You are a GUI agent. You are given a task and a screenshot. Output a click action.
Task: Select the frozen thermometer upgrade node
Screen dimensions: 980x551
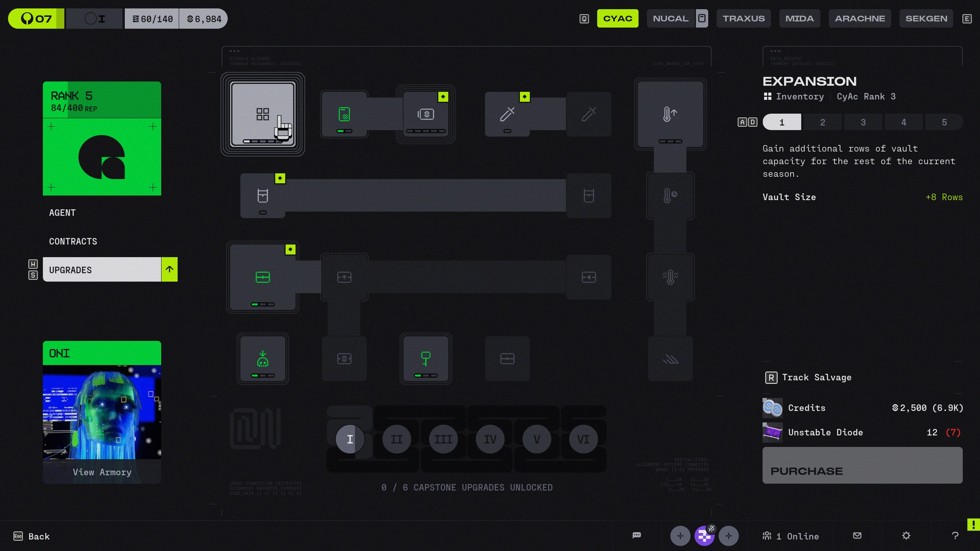tap(670, 277)
